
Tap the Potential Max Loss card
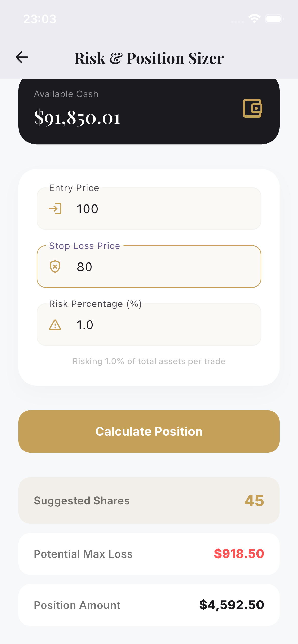pos(149,554)
